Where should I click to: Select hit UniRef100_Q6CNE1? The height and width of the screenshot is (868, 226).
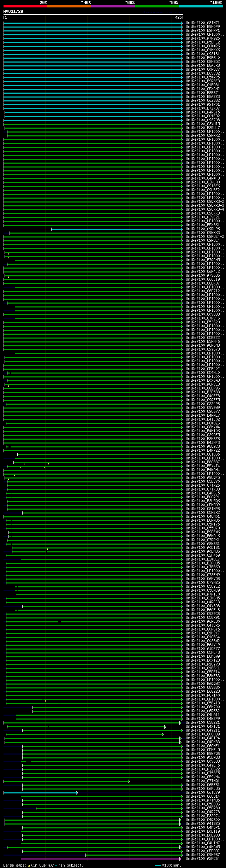tap(203, 746)
